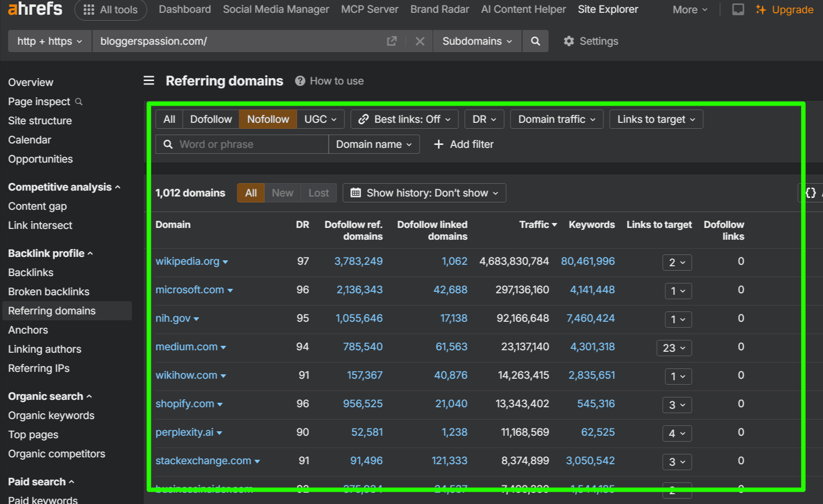
Task: Open the Site Explorer menu item
Action: click(x=608, y=9)
